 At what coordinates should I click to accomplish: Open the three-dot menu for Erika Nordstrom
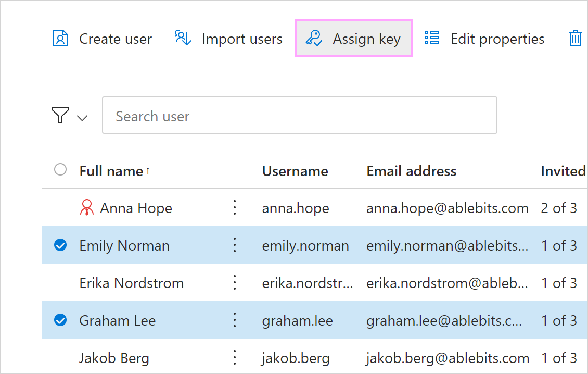[x=235, y=282]
